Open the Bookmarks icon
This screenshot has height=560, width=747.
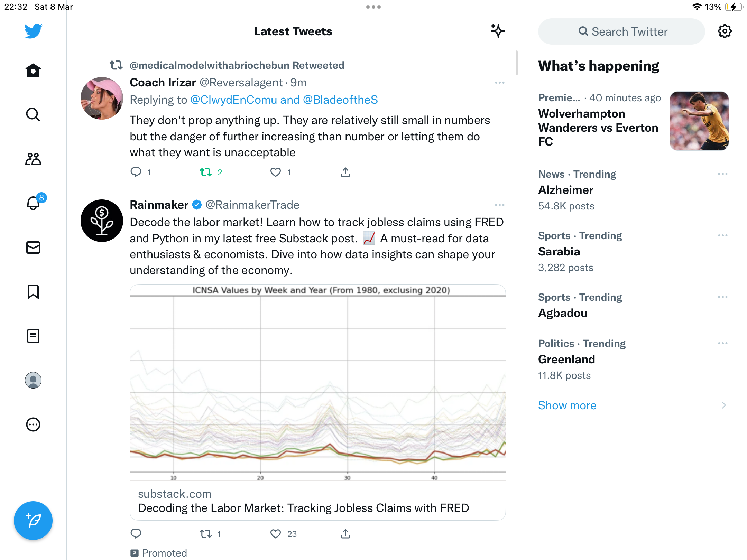click(x=33, y=292)
